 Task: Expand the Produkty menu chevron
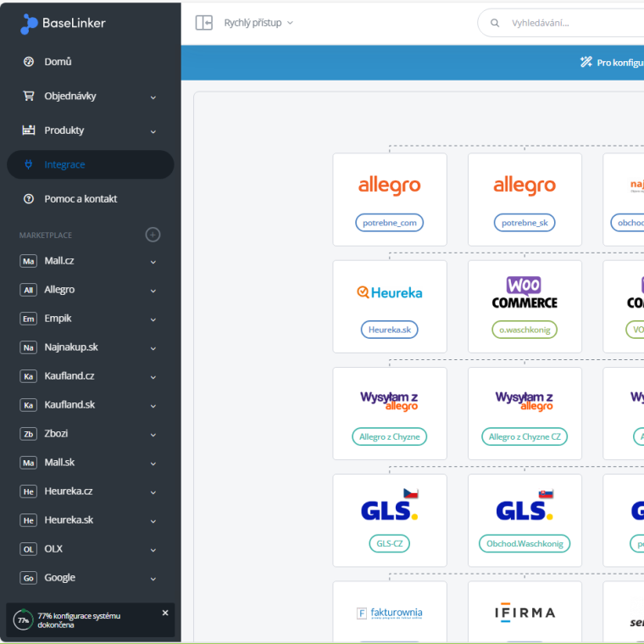click(x=153, y=132)
